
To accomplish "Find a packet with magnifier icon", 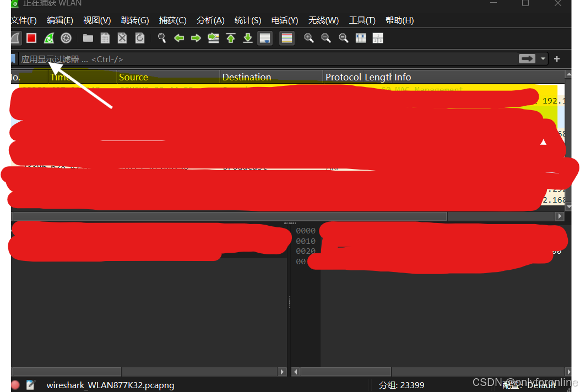I will click(161, 38).
